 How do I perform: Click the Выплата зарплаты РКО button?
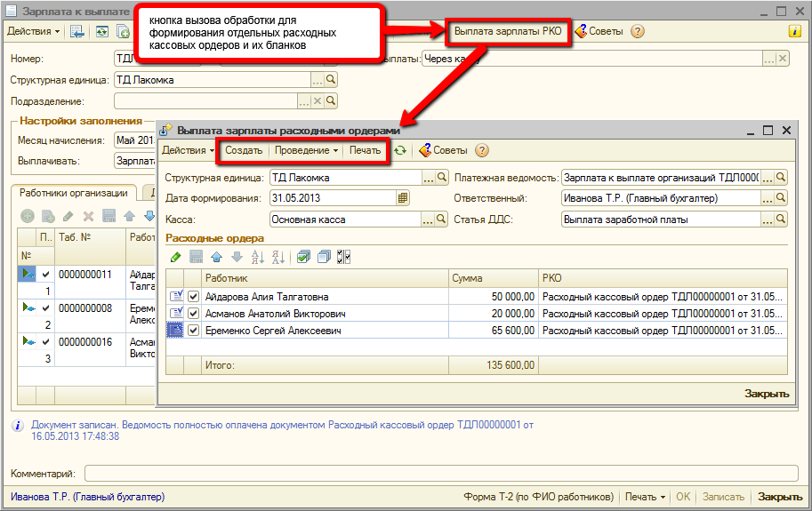tap(507, 31)
